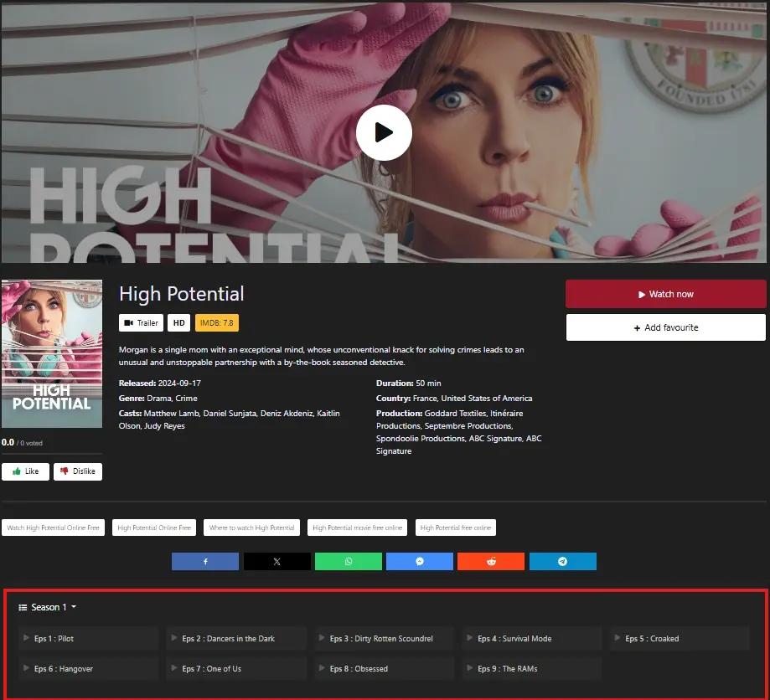Open the Season 1 dropdown
770x700 pixels.
[48, 607]
